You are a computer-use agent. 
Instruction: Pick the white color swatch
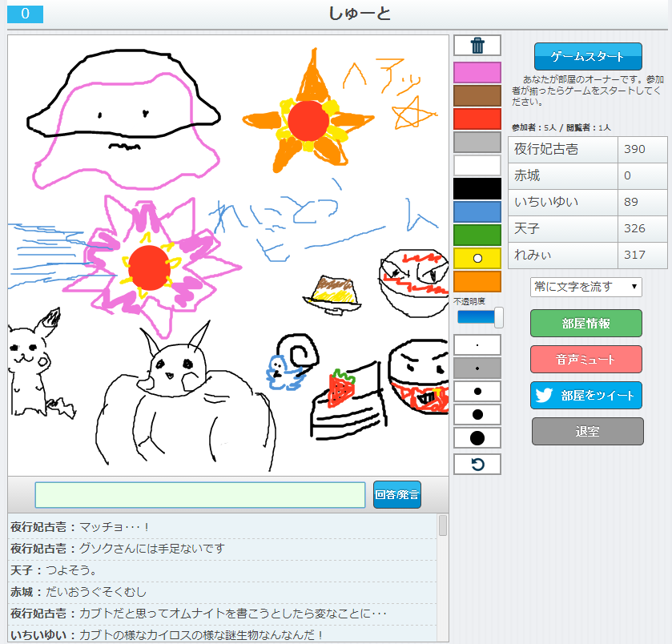(x=477, y=165)
